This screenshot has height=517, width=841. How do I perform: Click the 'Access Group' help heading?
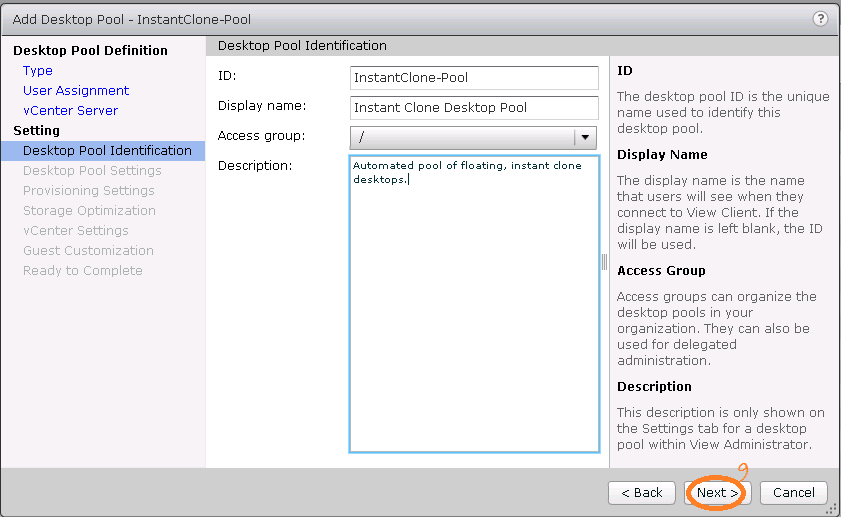[x=661, y=270]
